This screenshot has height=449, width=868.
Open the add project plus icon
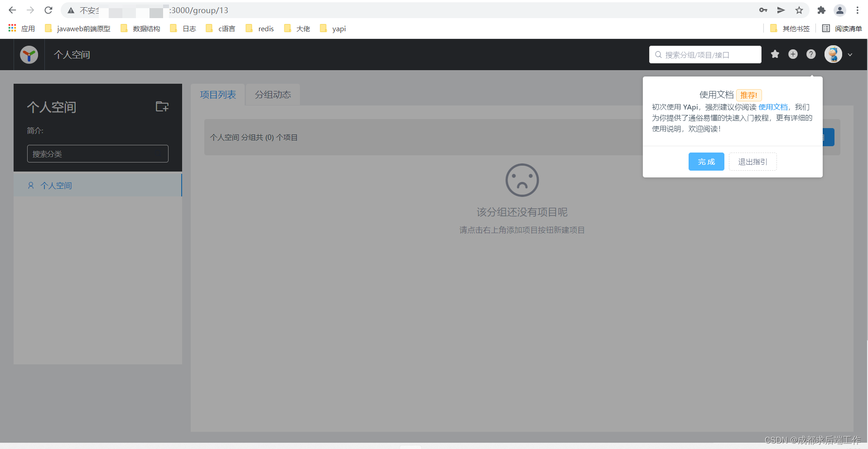pos(793,54)
